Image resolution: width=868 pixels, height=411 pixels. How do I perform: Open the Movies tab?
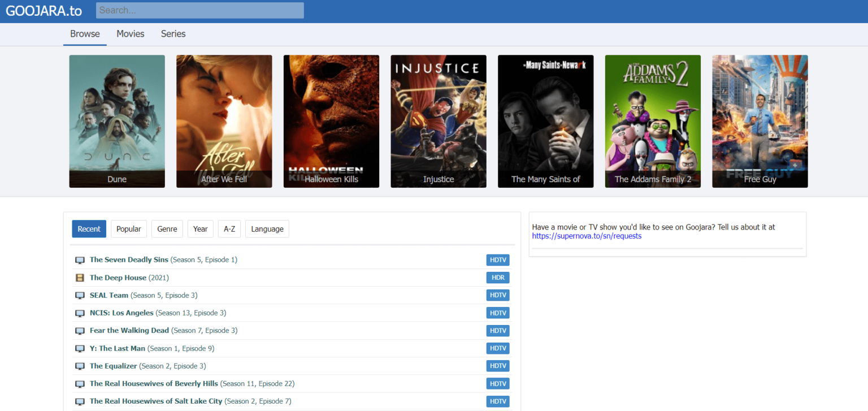click(x=131, y=34)
